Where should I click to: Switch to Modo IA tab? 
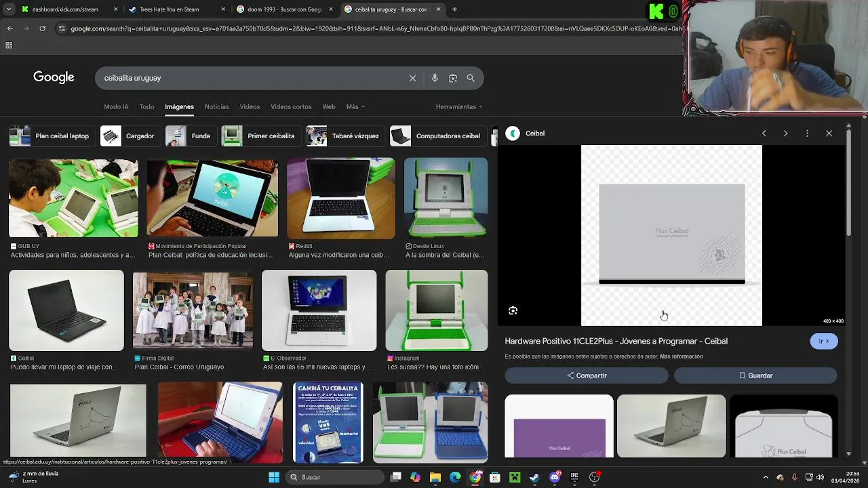click(116, 107)
